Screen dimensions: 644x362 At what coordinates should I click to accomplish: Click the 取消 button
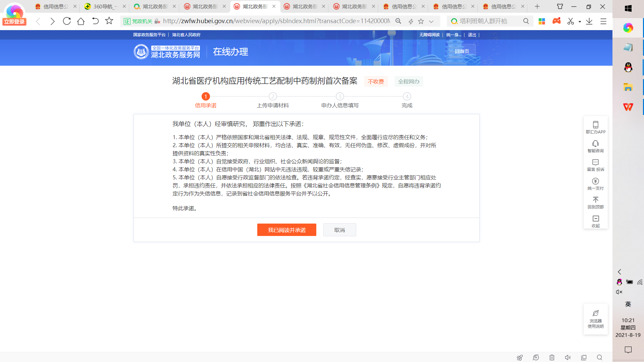[x=339, y=230]
